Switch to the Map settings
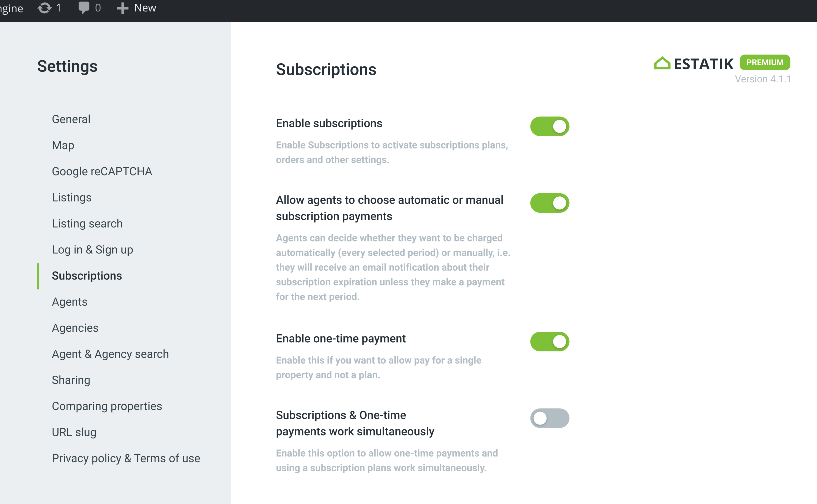Viewport: 817px width, 504px height. point(63,145)
